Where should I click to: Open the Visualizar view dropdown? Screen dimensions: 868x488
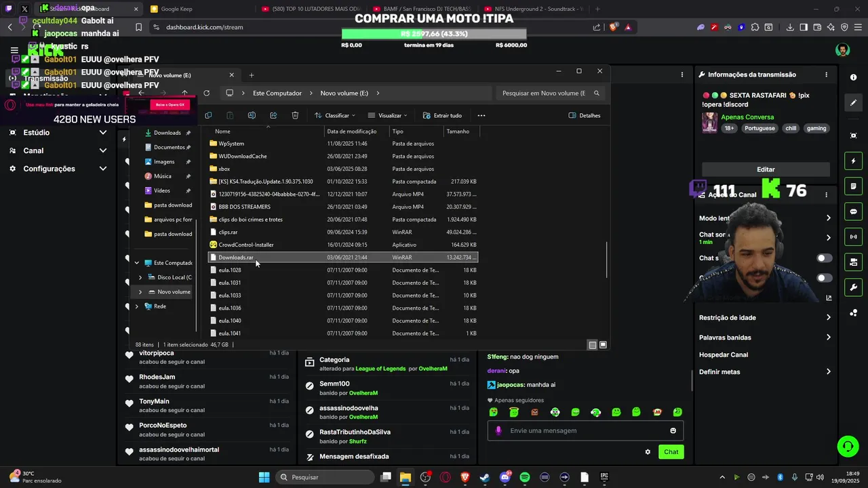click(x=387, y=115)
